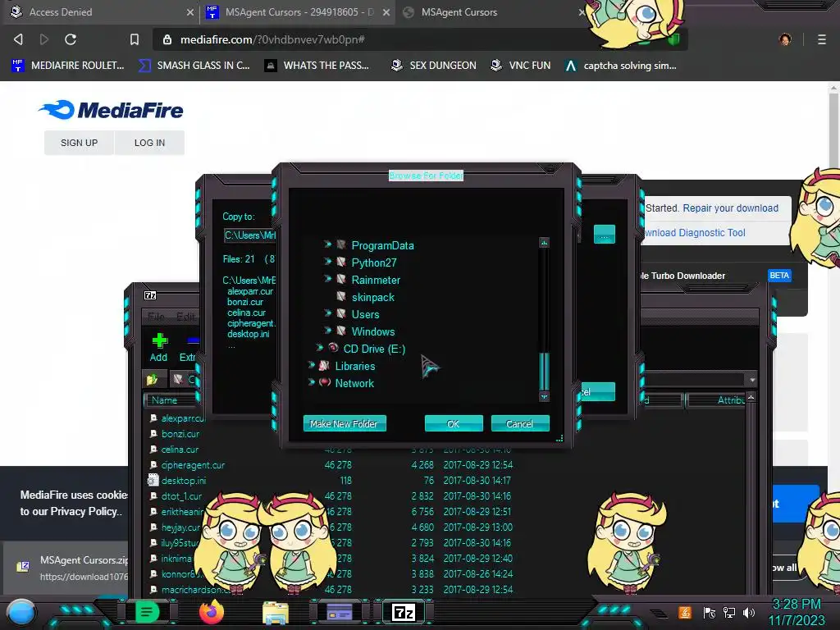The width and height of the screenshot is (840, 630).
Task: Select alexparr.cur in 7-Zip list
Action: point(183,418)
